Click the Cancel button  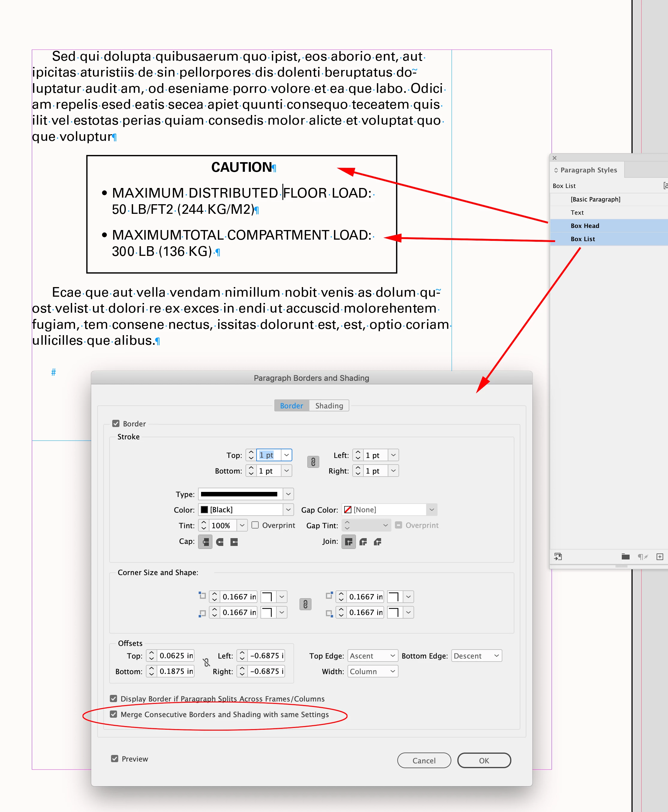point(424,760)
